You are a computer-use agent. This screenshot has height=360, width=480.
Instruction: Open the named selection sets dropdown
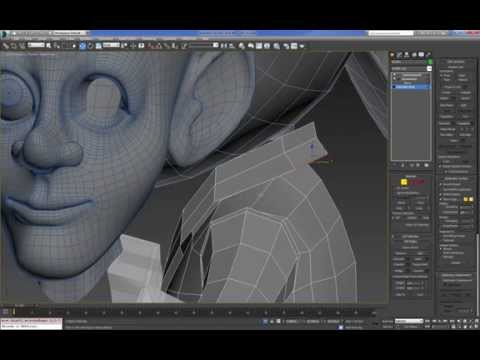pyautogui.click(x=204, y=45)
